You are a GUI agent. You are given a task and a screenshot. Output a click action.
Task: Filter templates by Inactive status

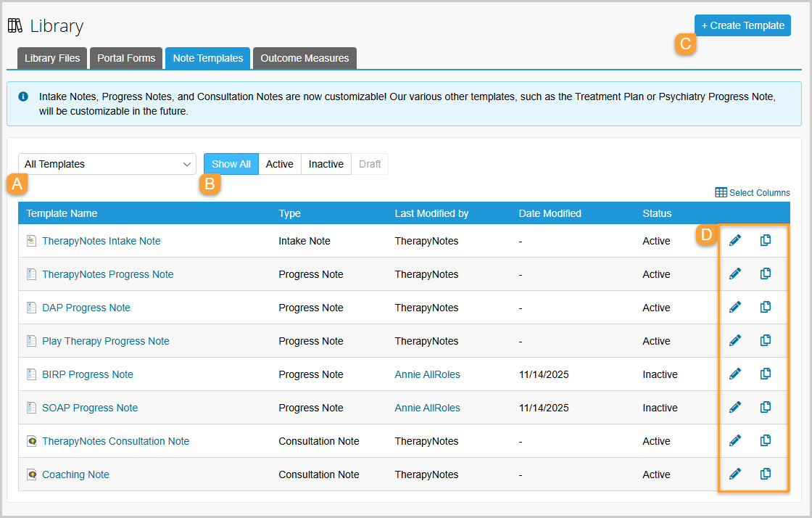coord(326,164)
